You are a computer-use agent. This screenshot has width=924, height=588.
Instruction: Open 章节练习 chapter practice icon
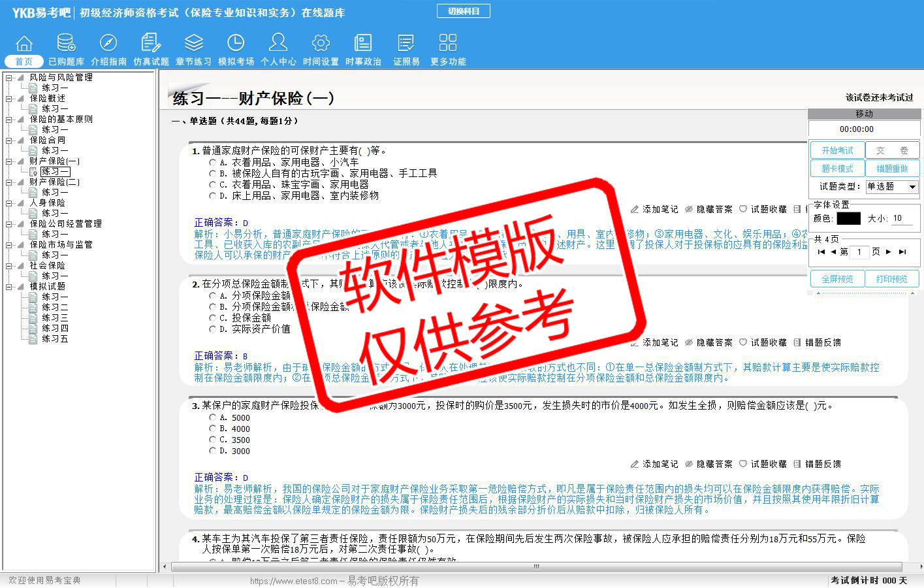(193, 44)
